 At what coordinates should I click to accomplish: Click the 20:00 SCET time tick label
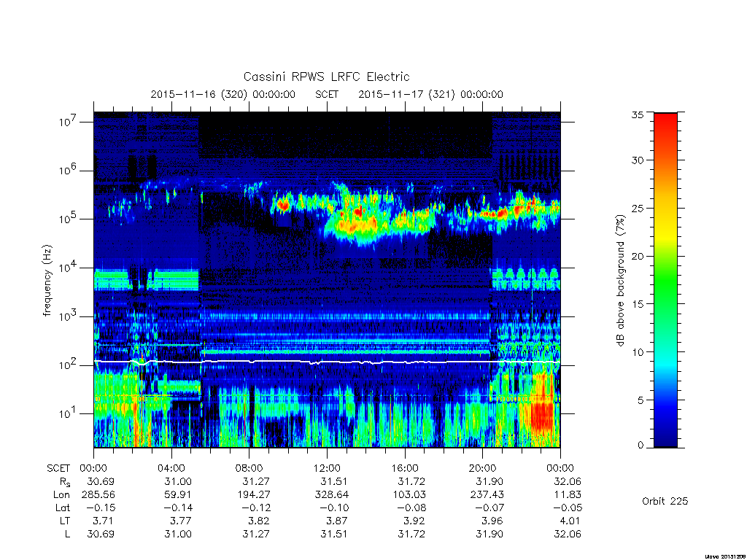tap(483, 468)
